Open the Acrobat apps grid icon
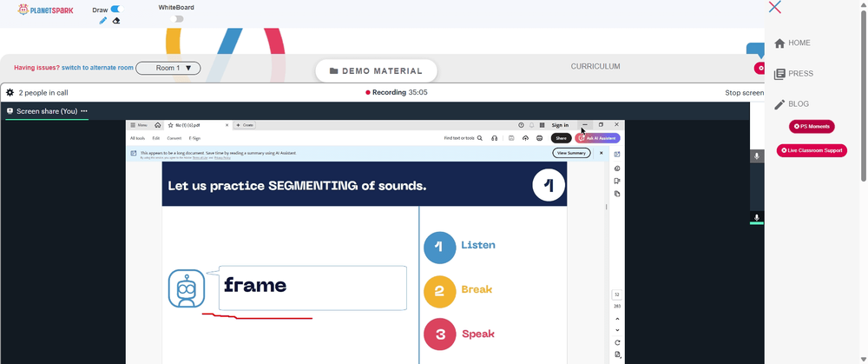 tap(542, 125)
